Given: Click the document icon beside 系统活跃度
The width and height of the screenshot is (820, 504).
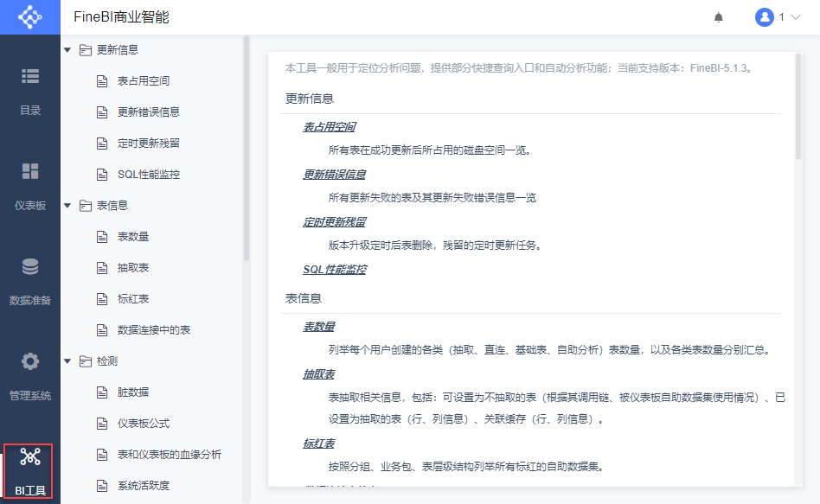Looking at the screenshot, I should (102, 486).
